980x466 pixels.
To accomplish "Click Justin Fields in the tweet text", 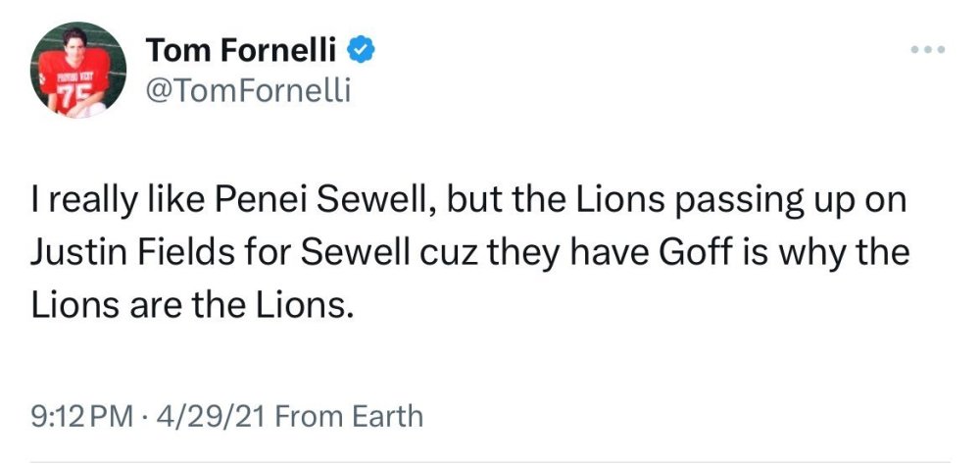I will [x=121, y=257].
